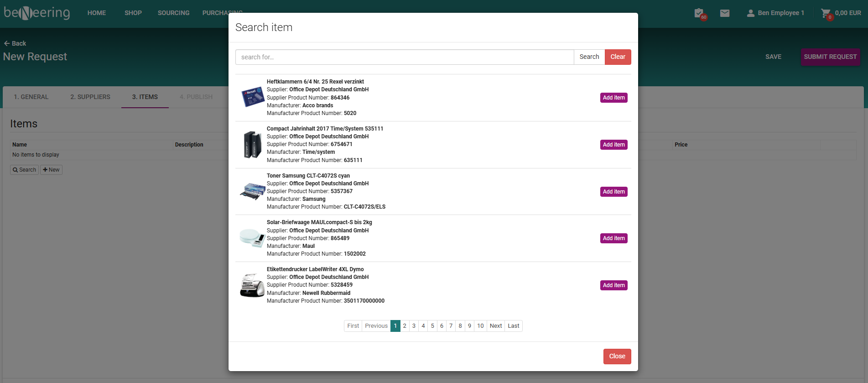Screen dimensions: 868x383
Task: Jump to the Last results page
Action: (x=513, y=326)
